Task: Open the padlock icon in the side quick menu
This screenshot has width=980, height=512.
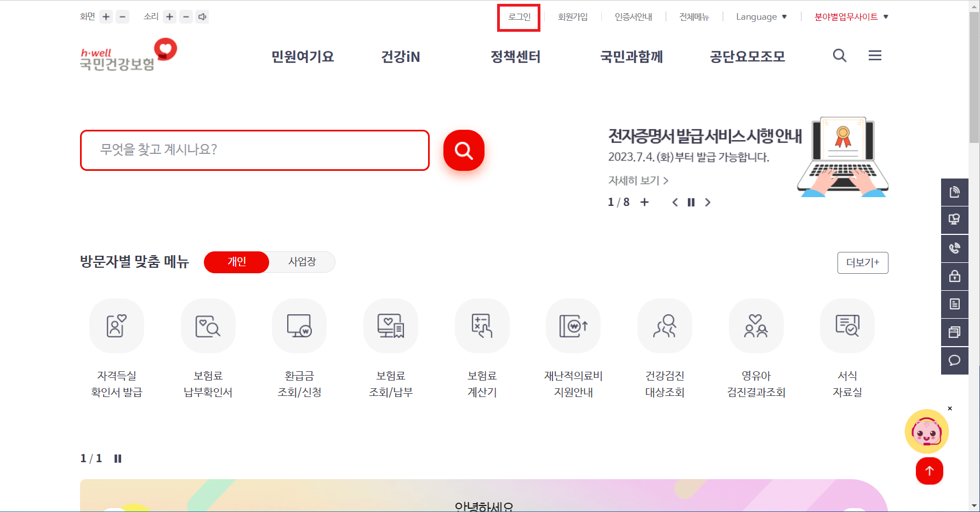Action: 955,277
